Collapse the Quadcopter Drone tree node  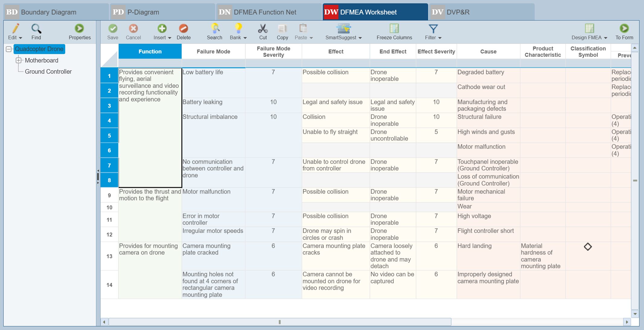[x=9, y=49]
